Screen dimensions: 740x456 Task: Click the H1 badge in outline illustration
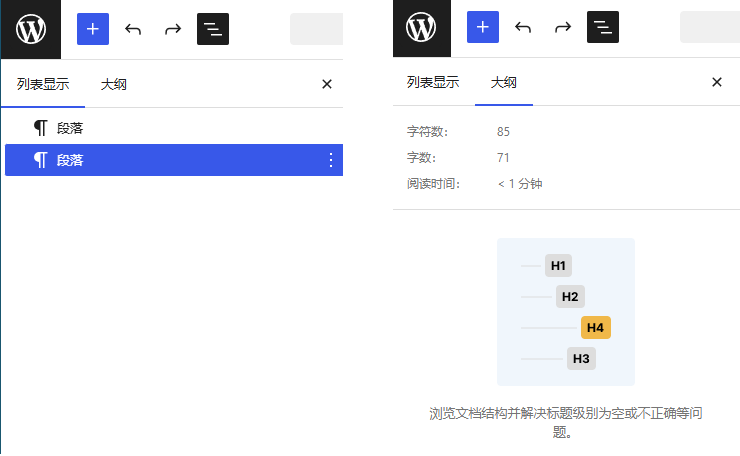click(558, 266)
